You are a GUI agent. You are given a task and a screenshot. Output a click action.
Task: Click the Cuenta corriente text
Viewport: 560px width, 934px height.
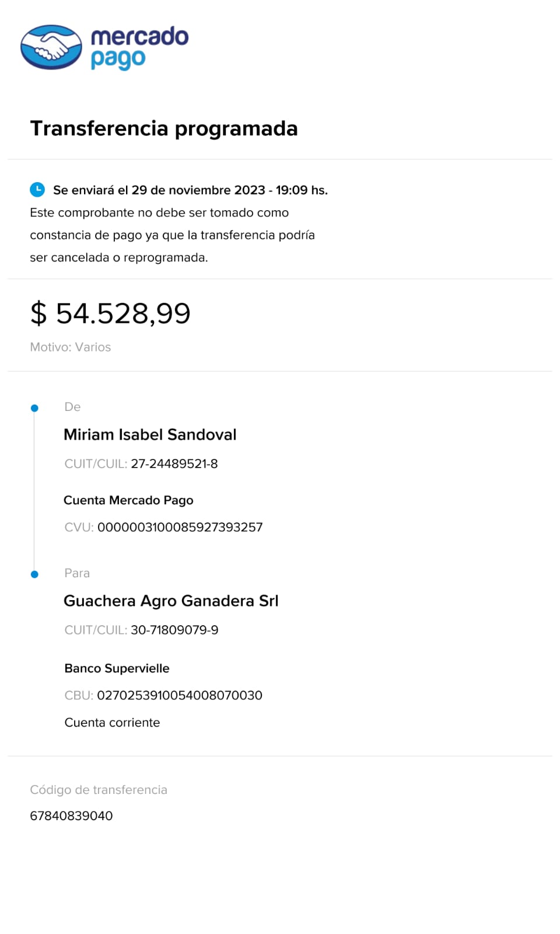112,723
